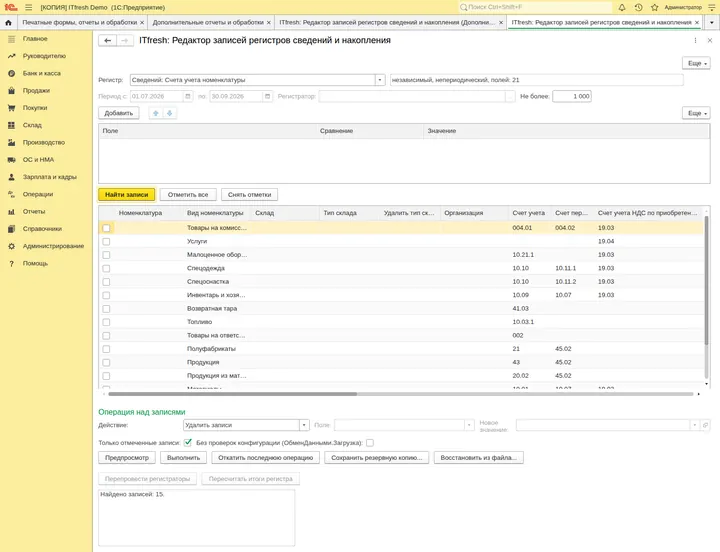Switch to Печатные формы, отчеты и обработки tab
The width and height of the screenshot is (720, 552).
coord(80,22)
